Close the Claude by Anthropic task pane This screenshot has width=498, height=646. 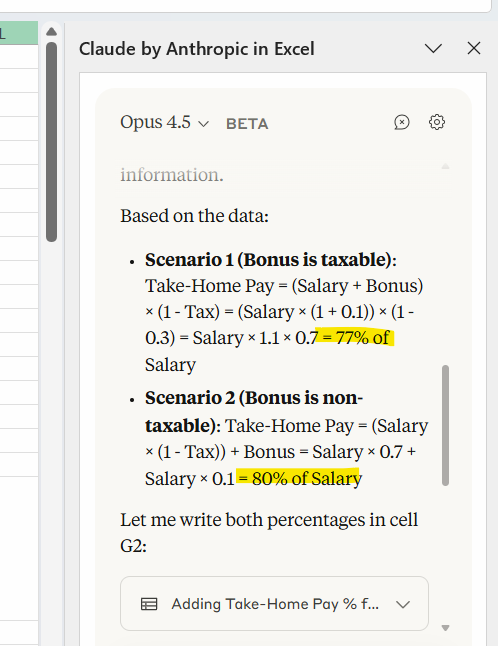[474, 48]
